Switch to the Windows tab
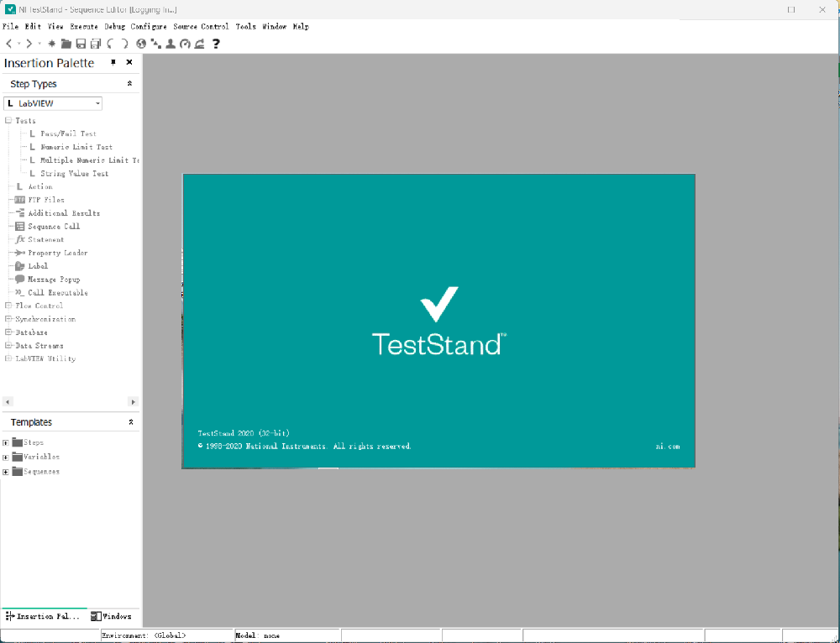 111,616
